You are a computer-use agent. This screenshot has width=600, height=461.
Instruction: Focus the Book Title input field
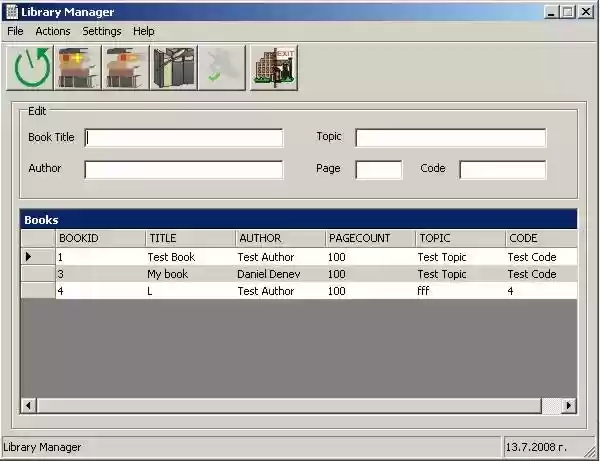tap(184, 138)
